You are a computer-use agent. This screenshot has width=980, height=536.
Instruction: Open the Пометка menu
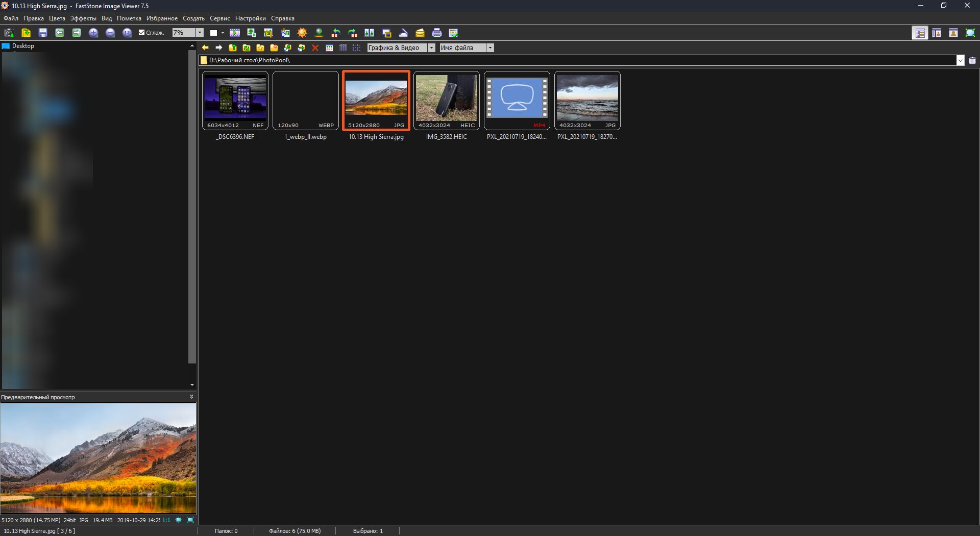[x=129, y=18]
